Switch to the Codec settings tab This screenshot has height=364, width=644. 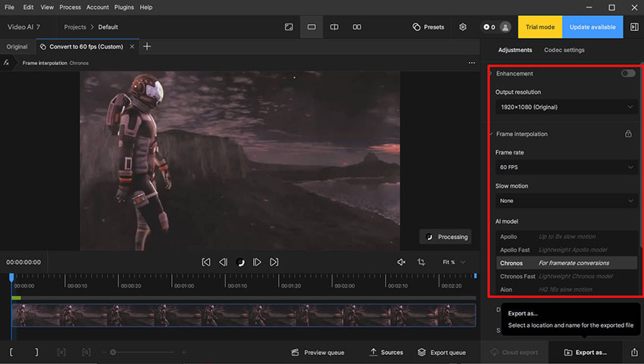coord(564,50)
